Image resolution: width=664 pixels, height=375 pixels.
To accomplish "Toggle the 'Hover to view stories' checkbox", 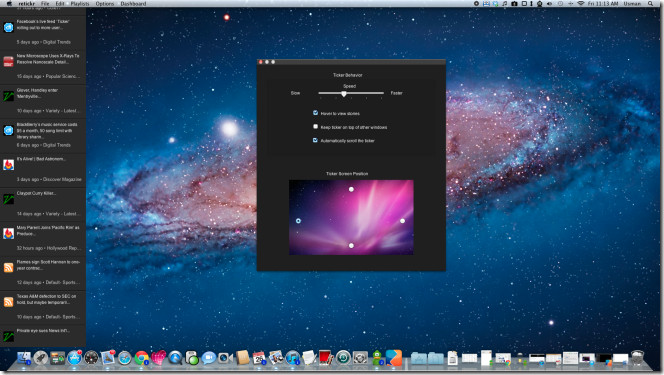I will [x=315, y=113].
